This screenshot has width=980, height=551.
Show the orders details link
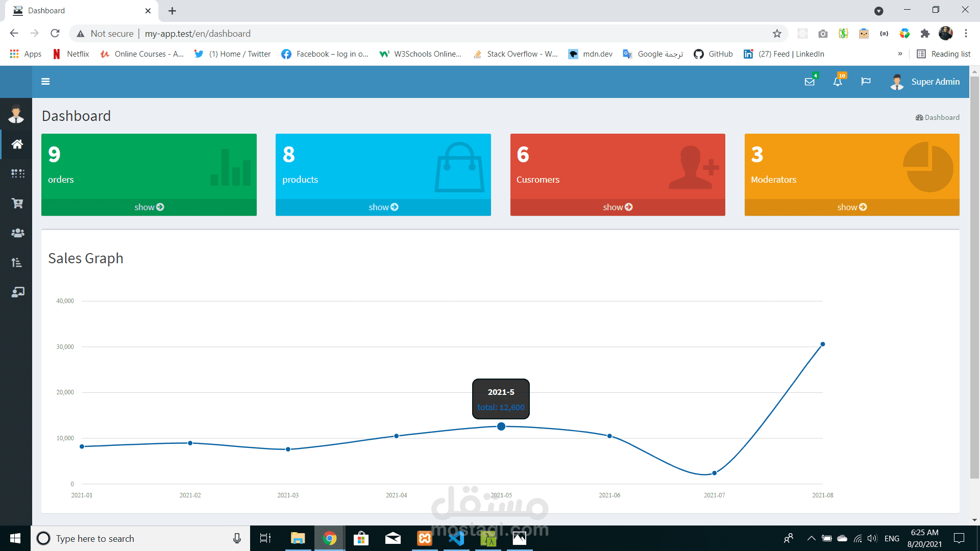(x=149, y=207)
